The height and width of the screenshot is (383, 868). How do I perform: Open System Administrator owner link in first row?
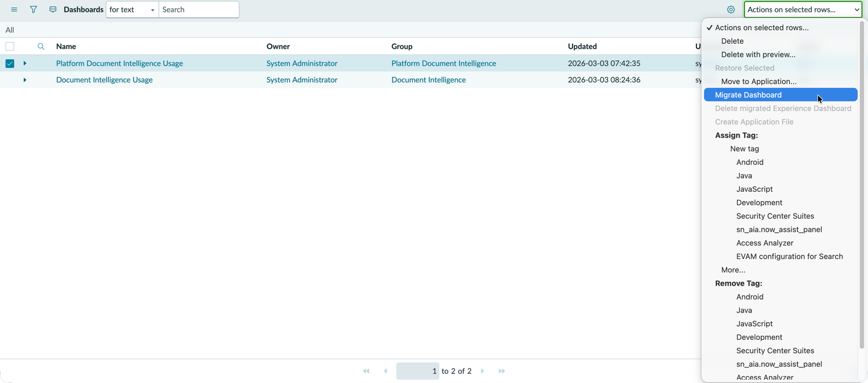(302, 64)
